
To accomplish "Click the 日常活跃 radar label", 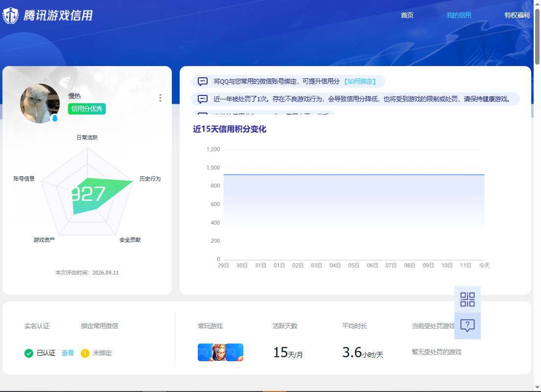I will point(87,138).
